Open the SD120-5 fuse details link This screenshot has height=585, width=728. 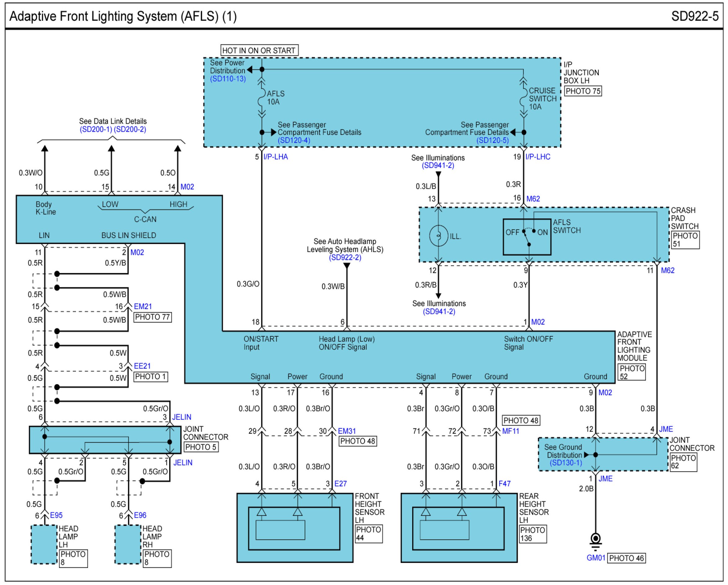(x=492, y=140)
